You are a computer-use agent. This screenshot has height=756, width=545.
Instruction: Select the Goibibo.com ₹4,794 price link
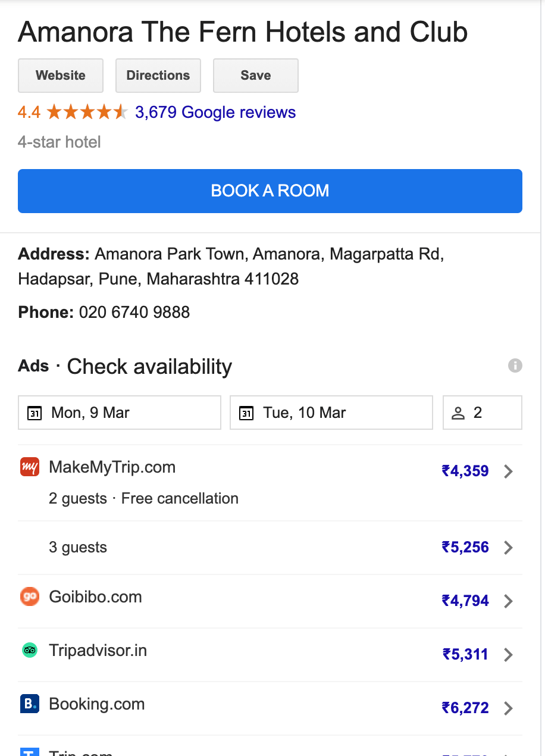coord(465,601)
